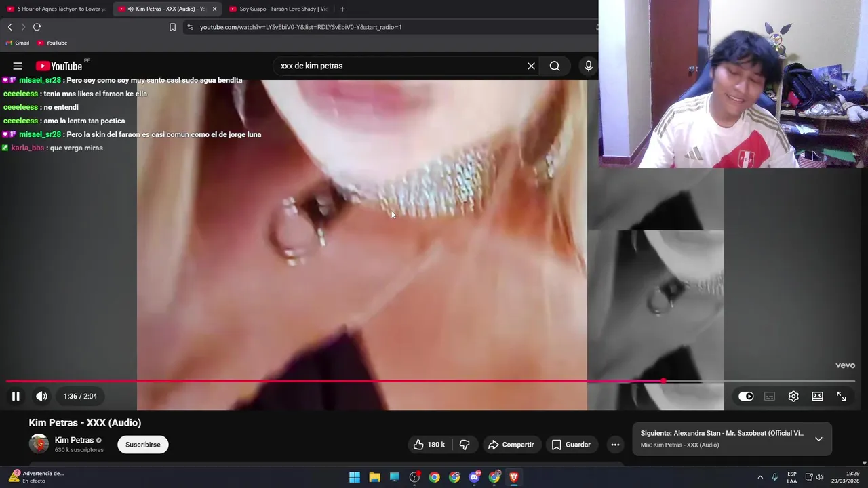Like the video (180 k)
This screenshot has width=868, height=488.
tap(428, 445)
